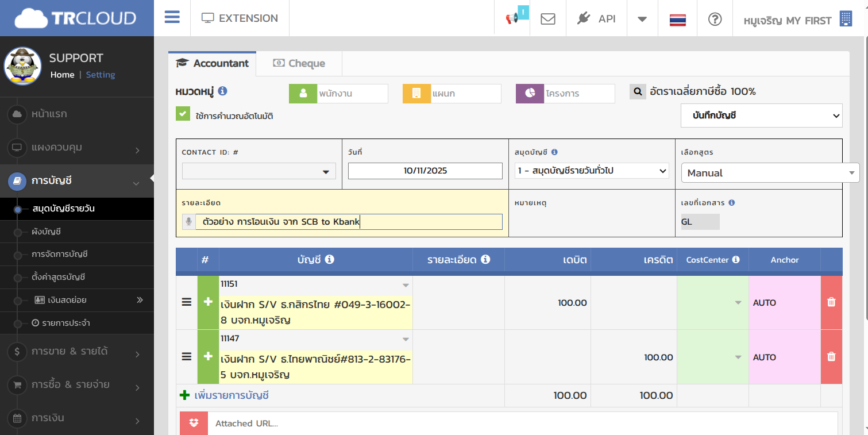Switch to the Cheque tab
This screenshot has height=435, width=868.
pyautogui.click(x=299, y=63)
